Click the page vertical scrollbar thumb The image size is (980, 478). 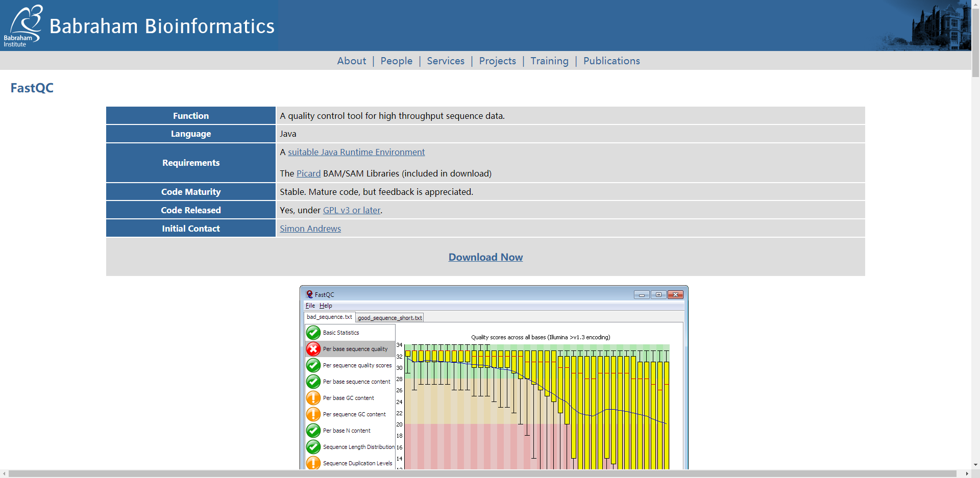(975, 43)
